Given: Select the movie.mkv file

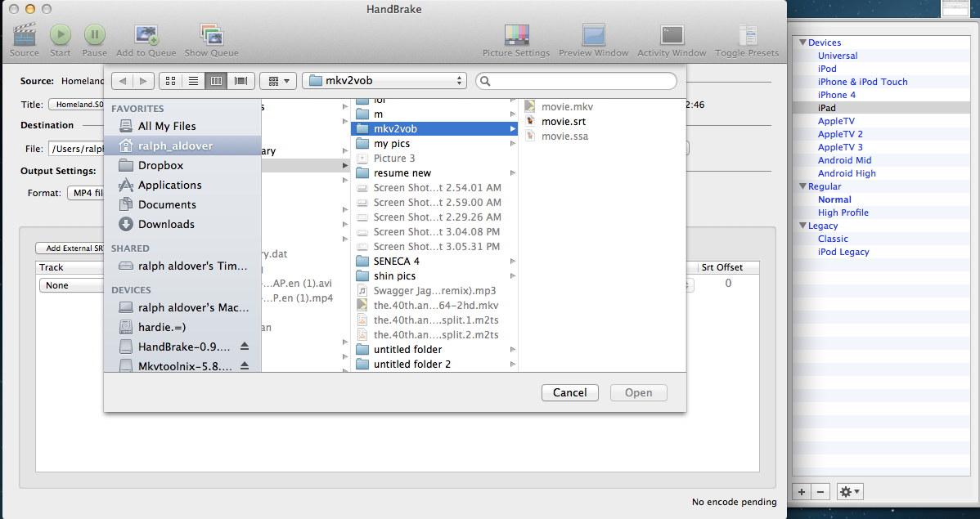Looking at the screenshot, I should tap(567, 107).
